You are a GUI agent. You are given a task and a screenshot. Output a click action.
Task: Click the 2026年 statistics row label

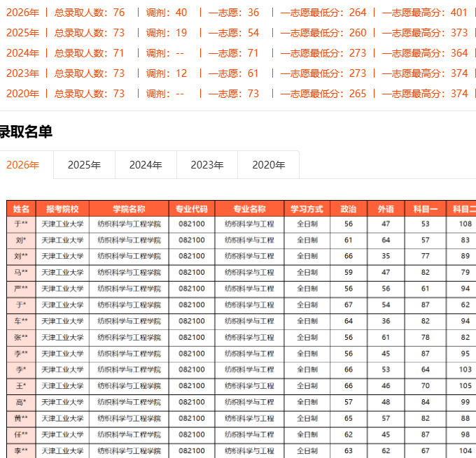23,13
